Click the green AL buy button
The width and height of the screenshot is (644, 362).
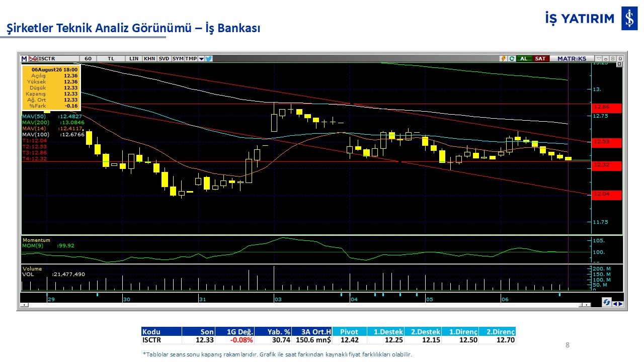click(x=524, y=58)
